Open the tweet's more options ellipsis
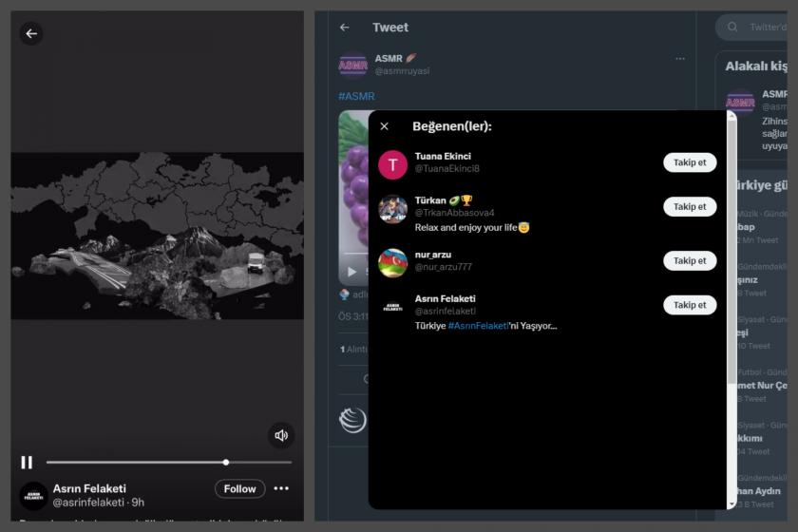 click(x=680, y=59)
